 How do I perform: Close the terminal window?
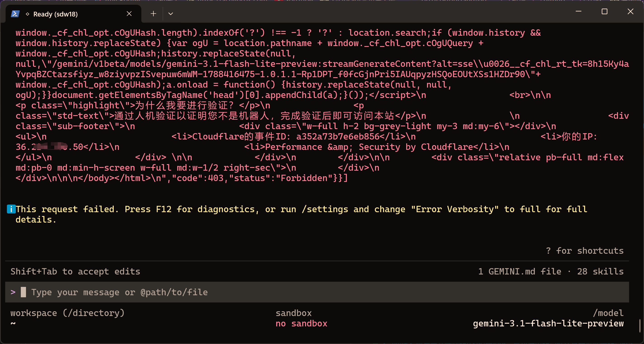pos(630,12)
